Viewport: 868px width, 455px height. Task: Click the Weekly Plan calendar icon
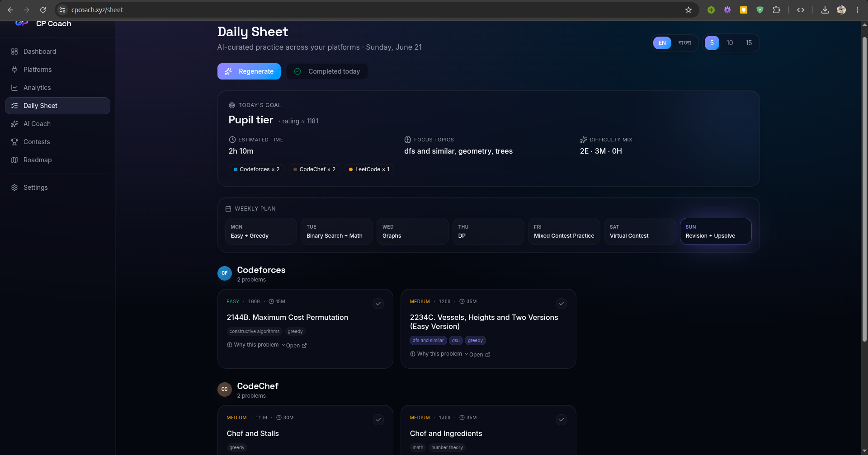[228, 209]
